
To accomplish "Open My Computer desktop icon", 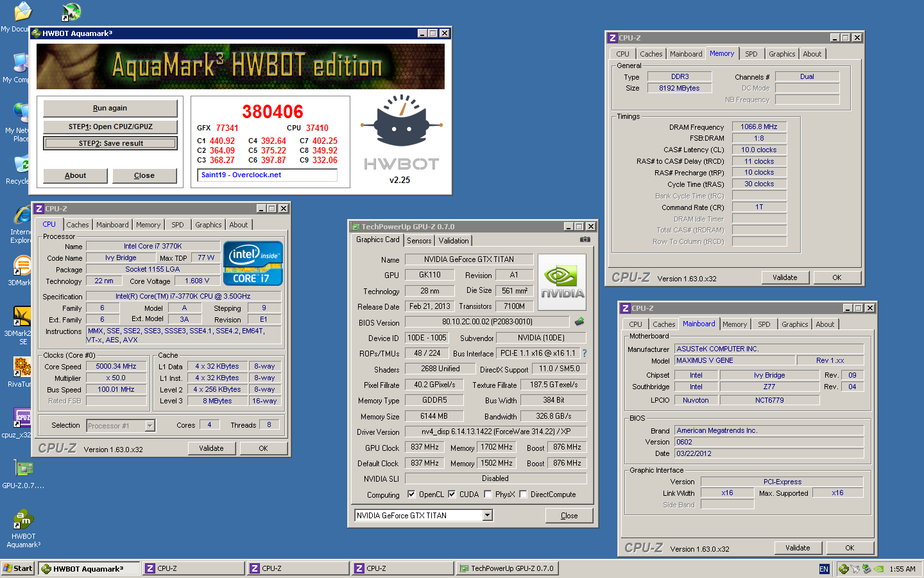I will (22, 63).
